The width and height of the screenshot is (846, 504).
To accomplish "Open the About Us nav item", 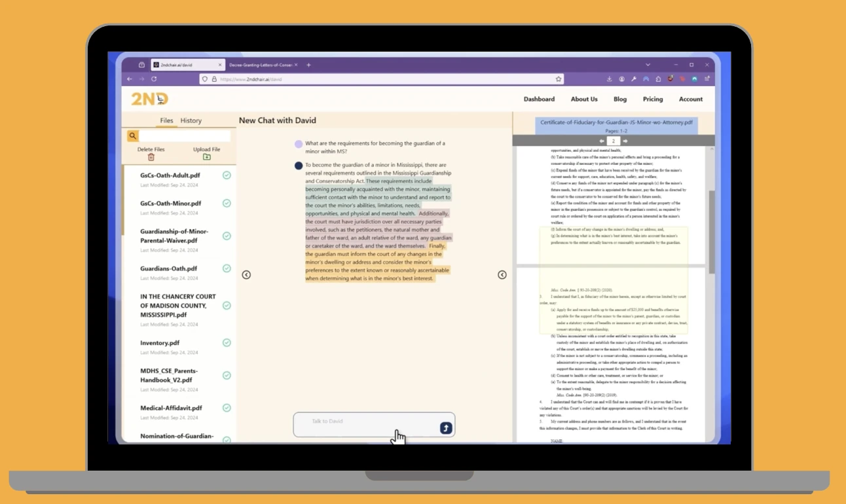I will pos(584,99).
